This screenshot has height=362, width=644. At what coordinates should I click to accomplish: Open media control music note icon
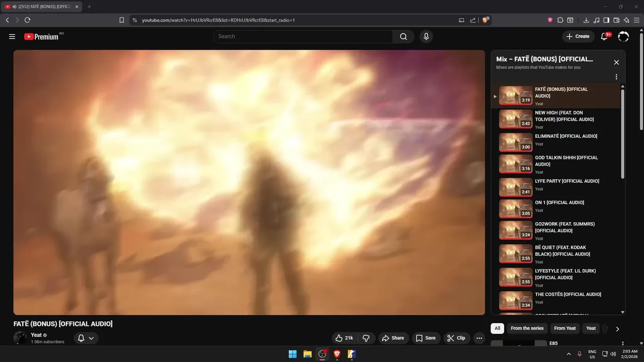pos(596,20)
